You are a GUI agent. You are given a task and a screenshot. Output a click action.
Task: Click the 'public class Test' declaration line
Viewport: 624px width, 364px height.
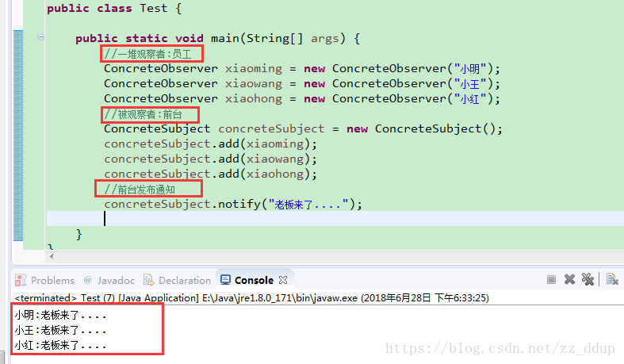pos(114,9)
